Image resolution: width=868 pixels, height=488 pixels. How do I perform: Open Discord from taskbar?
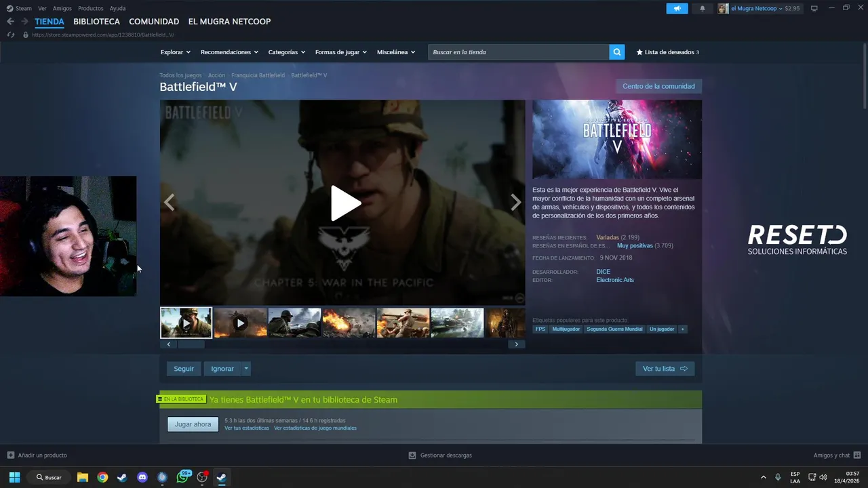point(142,477)
